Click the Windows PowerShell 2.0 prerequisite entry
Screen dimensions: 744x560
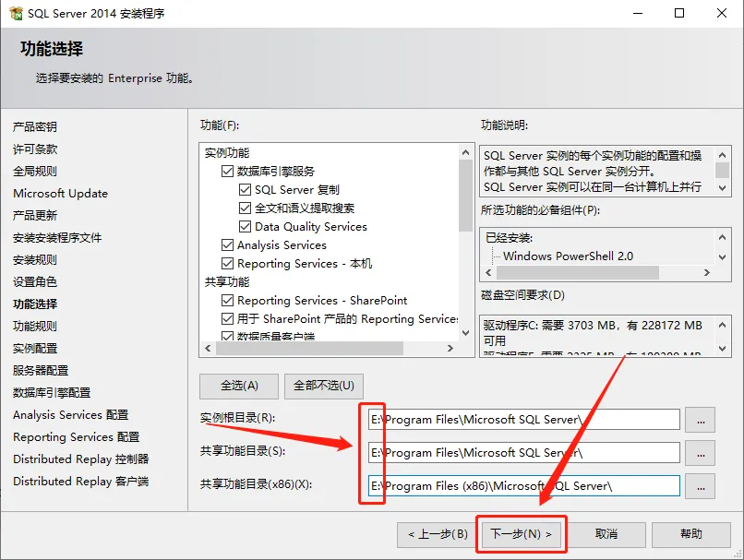568,256
